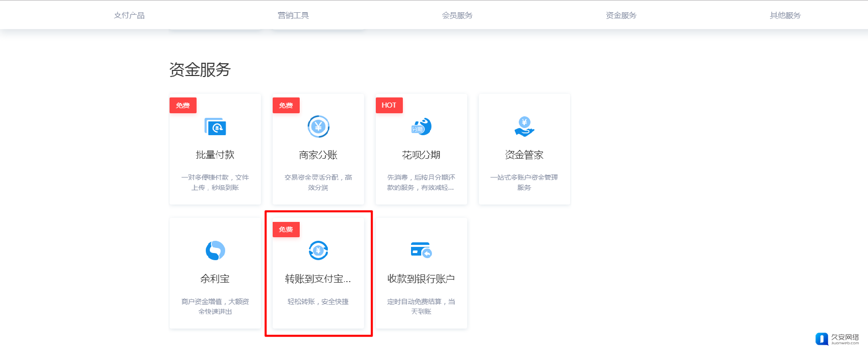
Task: Select the 余利宝 title text
Action: [x=215, y=279]
